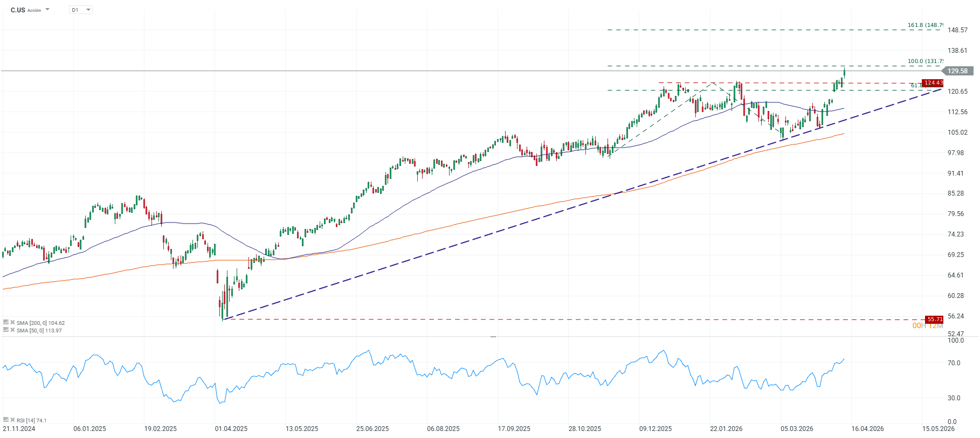Select the C.US symbol name
Viewport: 980px width, 438px height.
(x=17, y=10)
